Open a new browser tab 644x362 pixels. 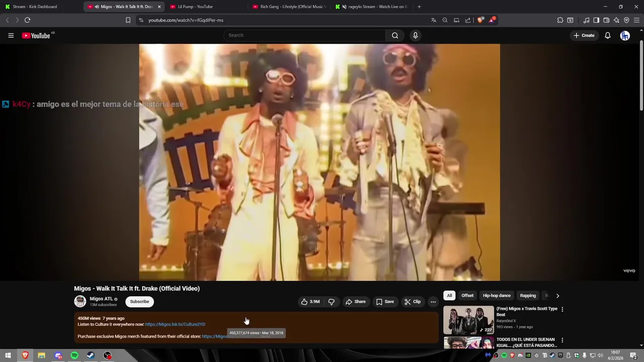coord(419,7)
